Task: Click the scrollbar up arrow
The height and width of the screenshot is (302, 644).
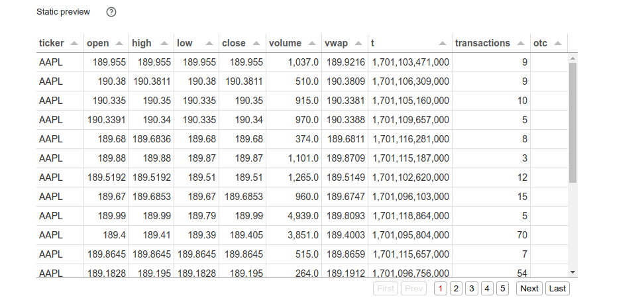Action: tap(573, 59)
